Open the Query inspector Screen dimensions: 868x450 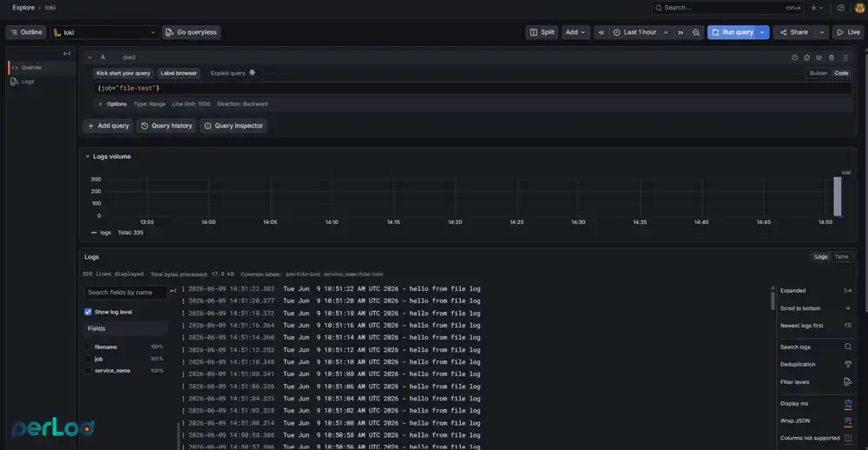pyautogui.click(x=233, y=126)
